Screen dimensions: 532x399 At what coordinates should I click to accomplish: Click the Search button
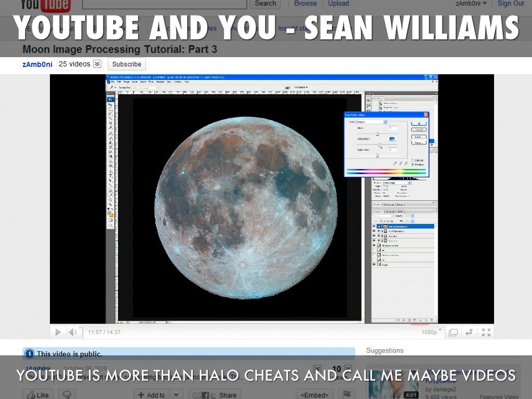click(265, 4)
